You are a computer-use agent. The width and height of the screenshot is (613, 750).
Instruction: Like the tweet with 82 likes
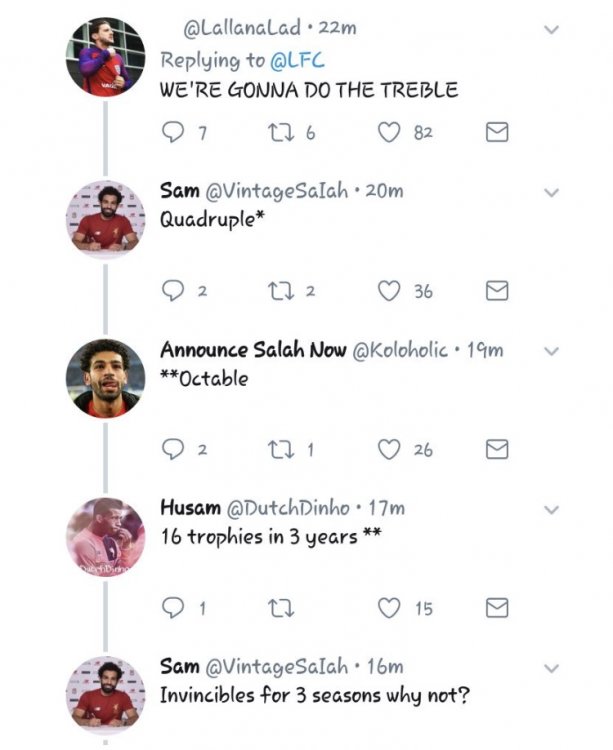pos(389,132)
